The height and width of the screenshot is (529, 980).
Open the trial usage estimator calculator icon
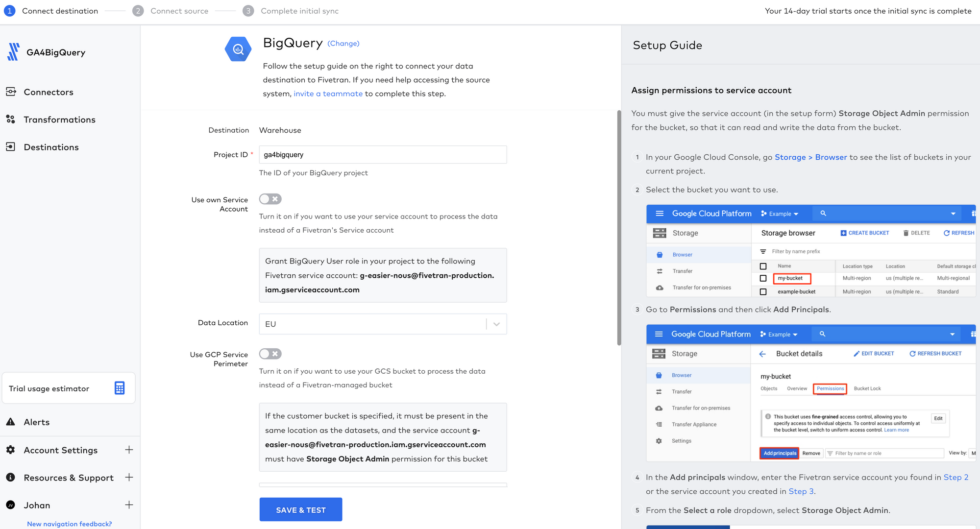tap(120, 388)
